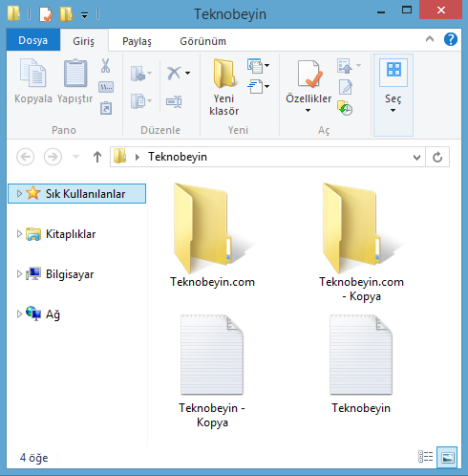Select the Teknobeyin - Kopya text file
This screenshot has width=468, height=476.
pos(212,371)
